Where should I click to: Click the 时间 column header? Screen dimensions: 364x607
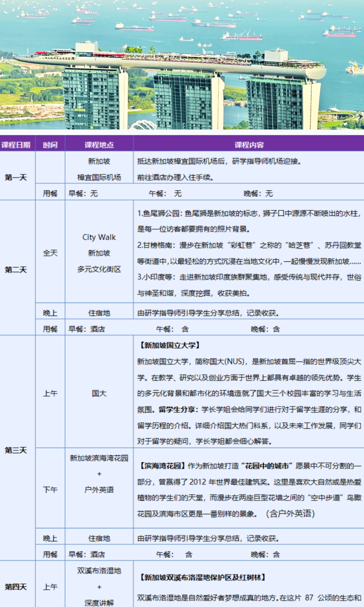click(x=50, y=145)
